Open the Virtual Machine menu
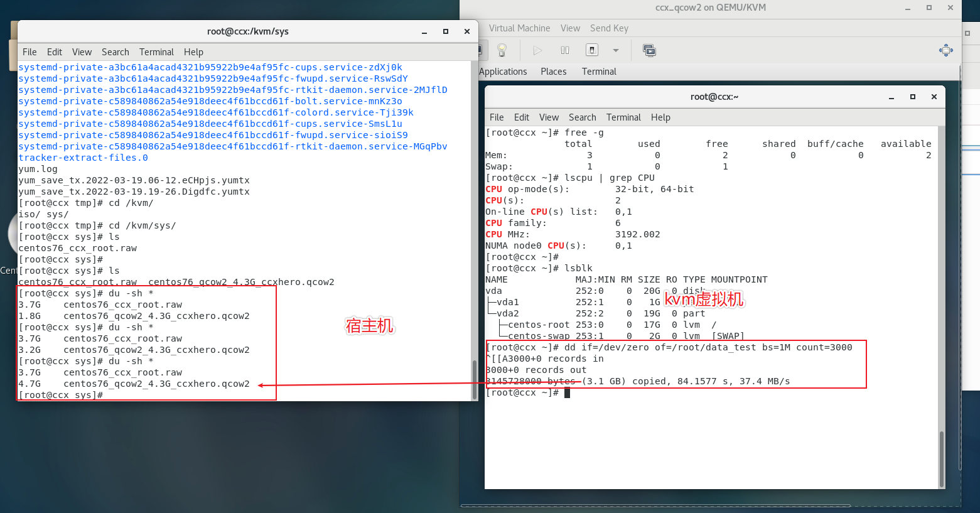Screen dimensions: 980x513 [520, 28]
